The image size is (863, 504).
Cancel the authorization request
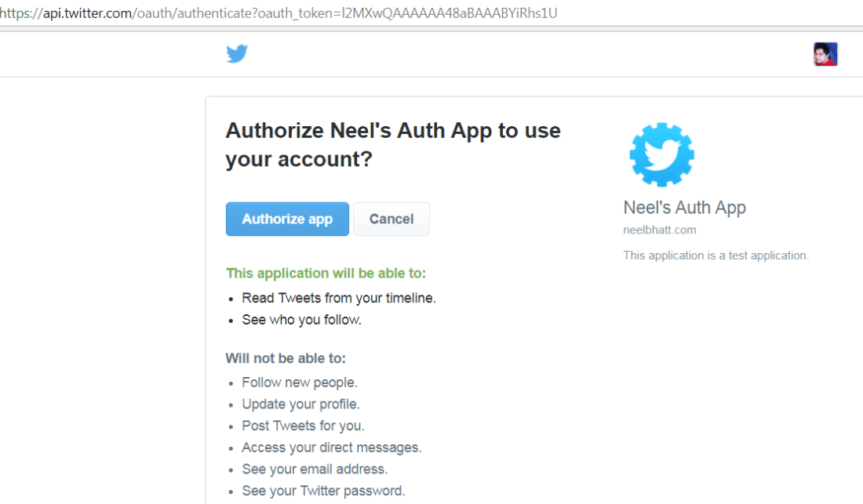[391, 219]
